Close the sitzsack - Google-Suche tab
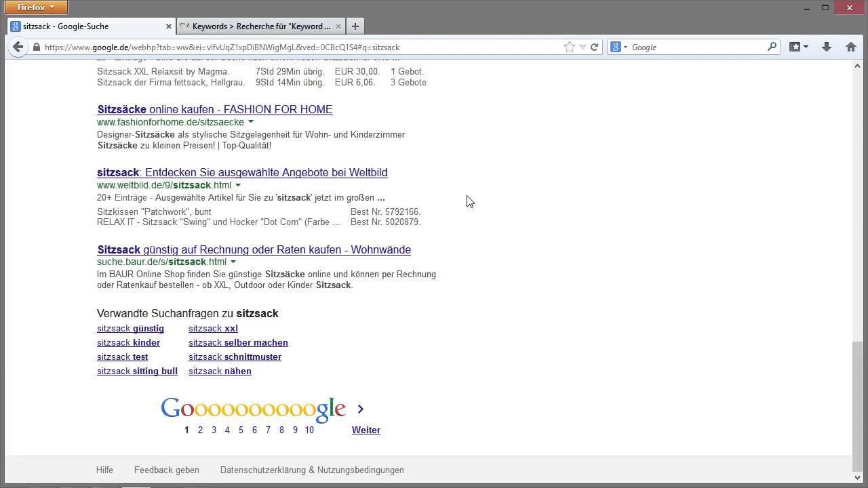 [169, 26]
